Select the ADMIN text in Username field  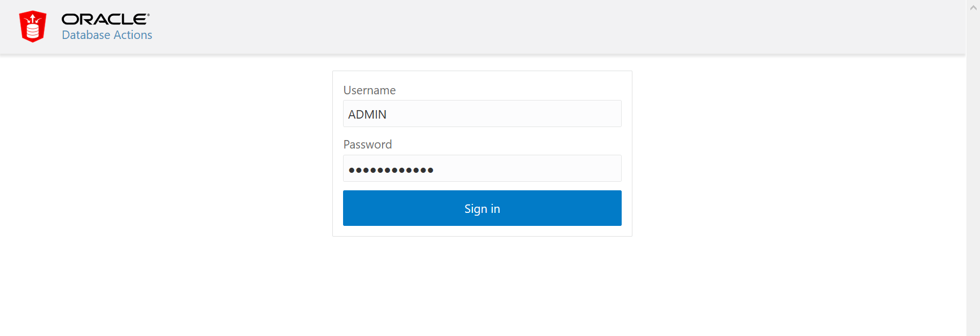click(367, 114)
